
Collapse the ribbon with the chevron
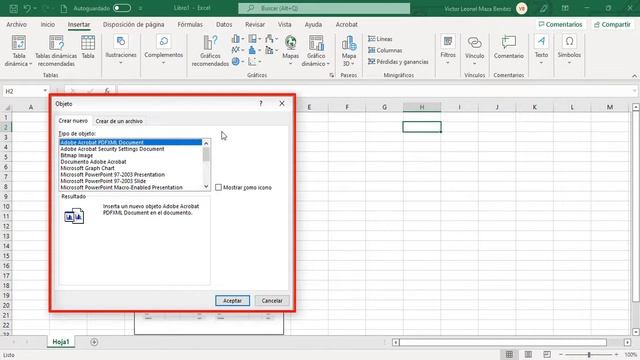[634, 76]
